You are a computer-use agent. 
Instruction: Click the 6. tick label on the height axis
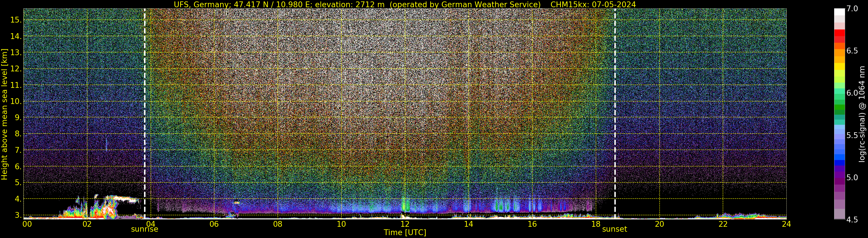(18, 166)
